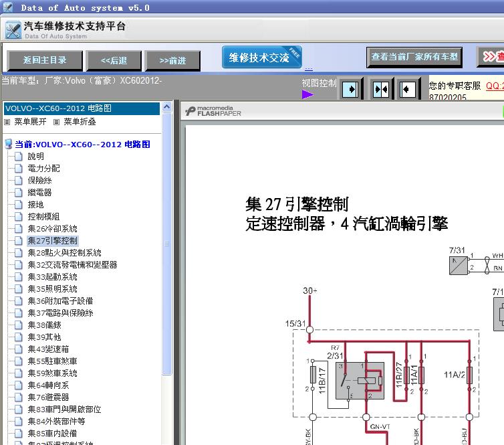Click the purple play arrow under 视图控制

pyautogui.click(x=307, y=94)
